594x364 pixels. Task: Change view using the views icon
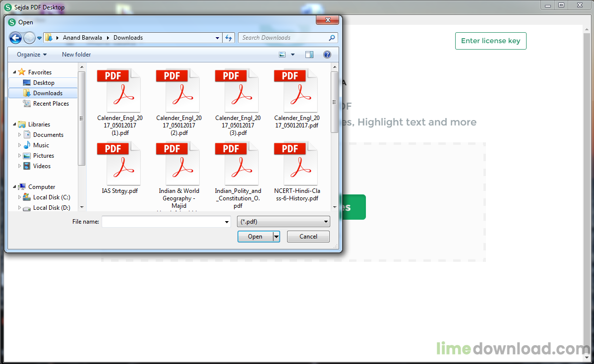click(x=282, y=55)
